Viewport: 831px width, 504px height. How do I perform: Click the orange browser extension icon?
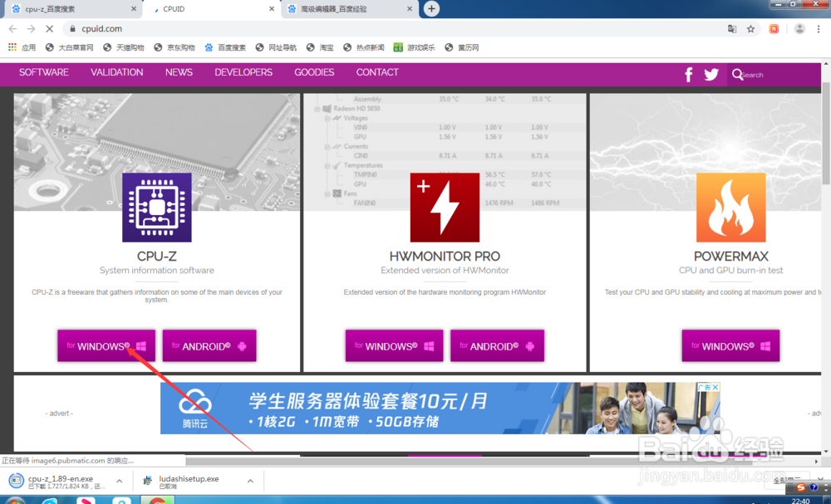[x=774, y=28]
